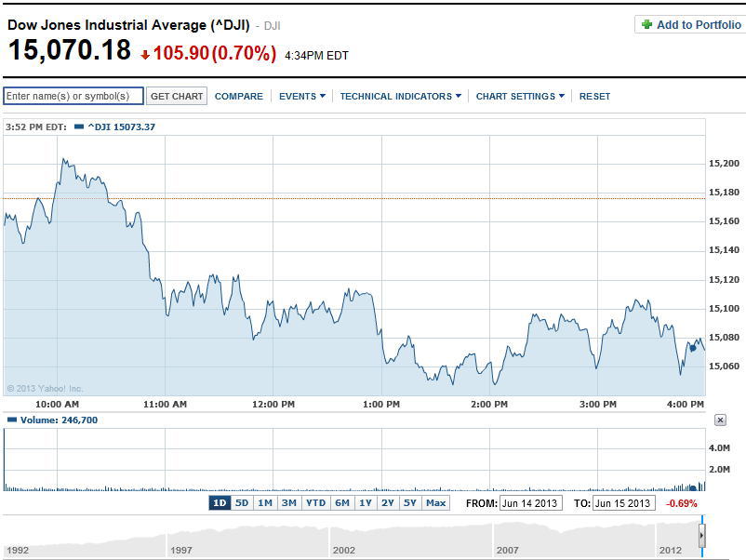Click the FROM date field Jun 14 2013
The image size is (746, 560).
[x=531, y=503]
